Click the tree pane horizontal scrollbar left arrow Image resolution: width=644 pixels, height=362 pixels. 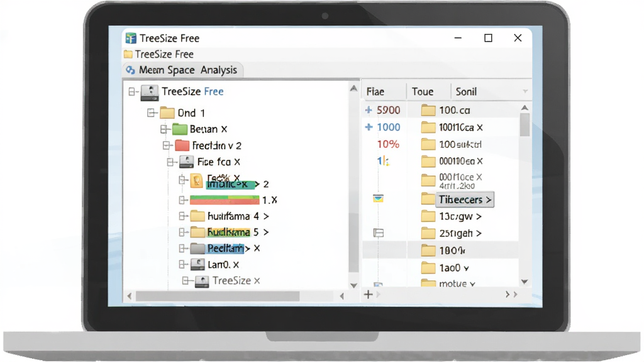tap(130, 296)
